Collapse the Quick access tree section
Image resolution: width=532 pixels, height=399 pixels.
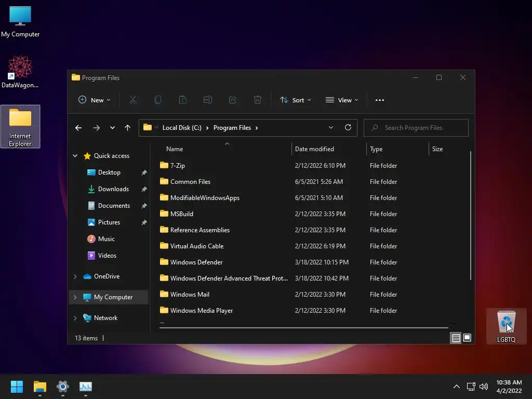click(75, 156)
